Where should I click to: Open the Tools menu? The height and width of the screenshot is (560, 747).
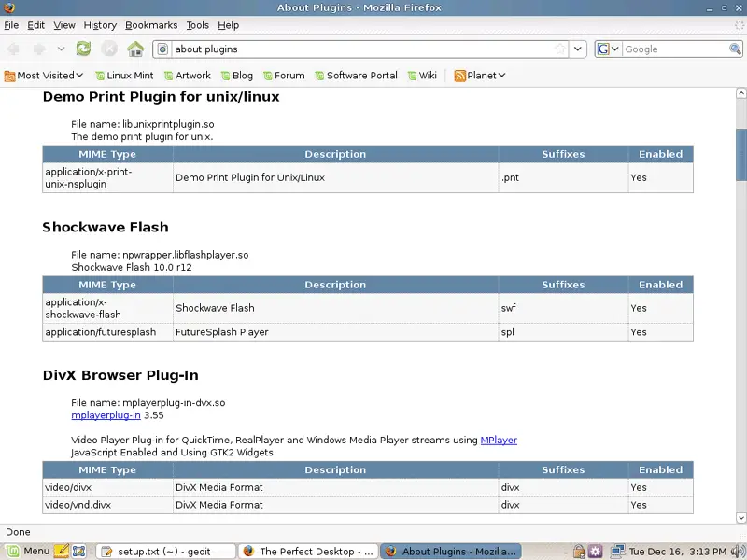click(198, 25)
